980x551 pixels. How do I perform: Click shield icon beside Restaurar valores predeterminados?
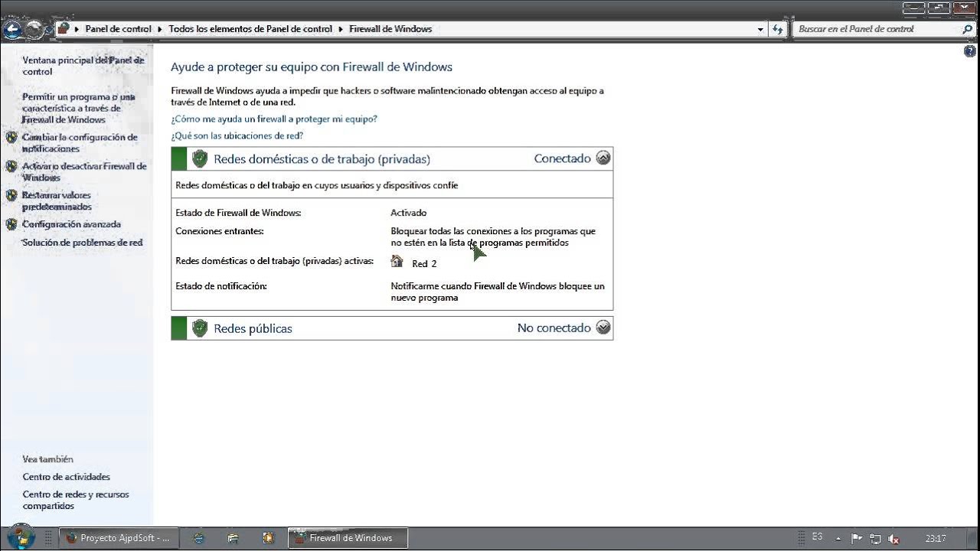pyautogui.click(x=11, y=195)
